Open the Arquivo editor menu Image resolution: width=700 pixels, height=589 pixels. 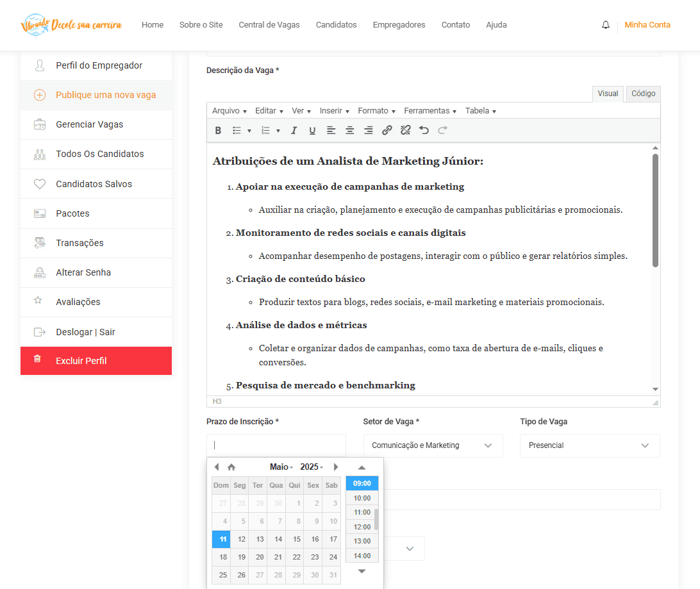click(229, 111)
